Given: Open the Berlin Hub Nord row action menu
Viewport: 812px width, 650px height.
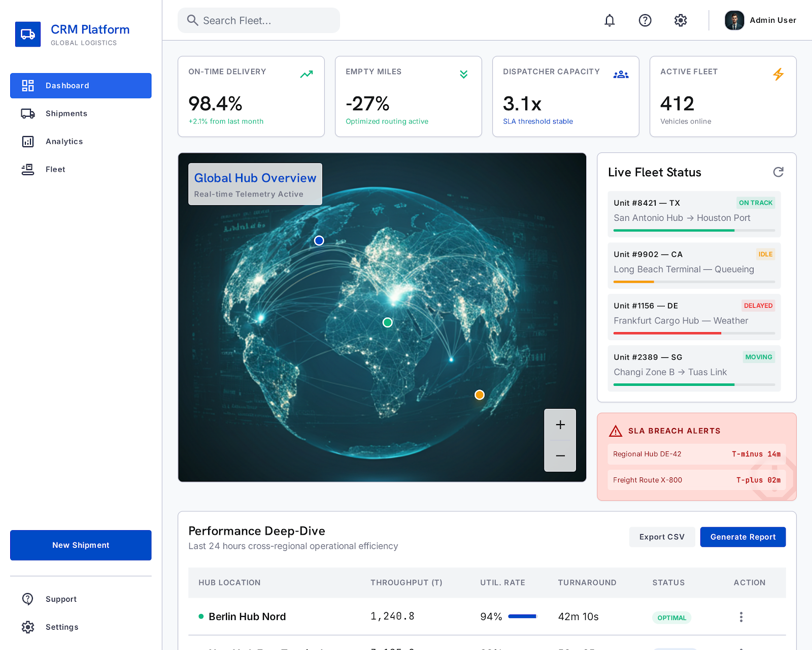Looking at the screenshot, I should [x=741, y=617].
